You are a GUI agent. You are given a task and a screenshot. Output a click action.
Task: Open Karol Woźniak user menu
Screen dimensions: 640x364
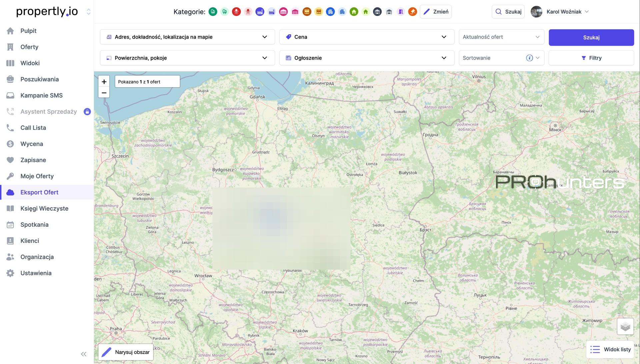tap(563, 12)
